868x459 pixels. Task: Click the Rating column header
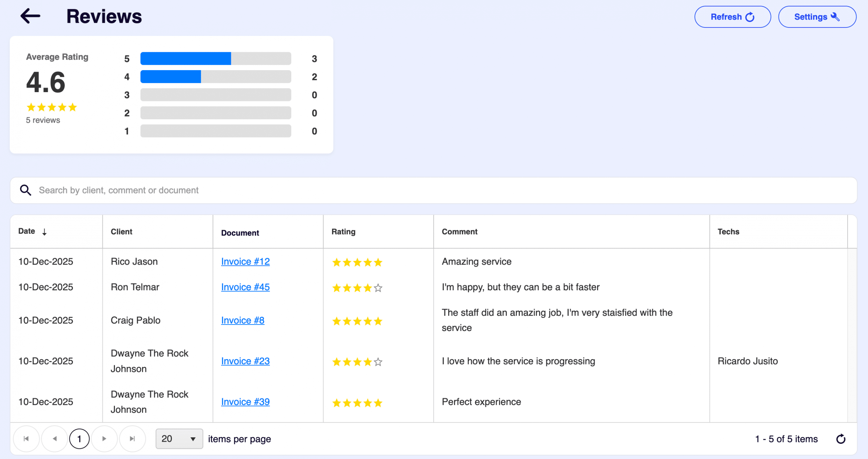pyautogui.click(x=343, y=232)
